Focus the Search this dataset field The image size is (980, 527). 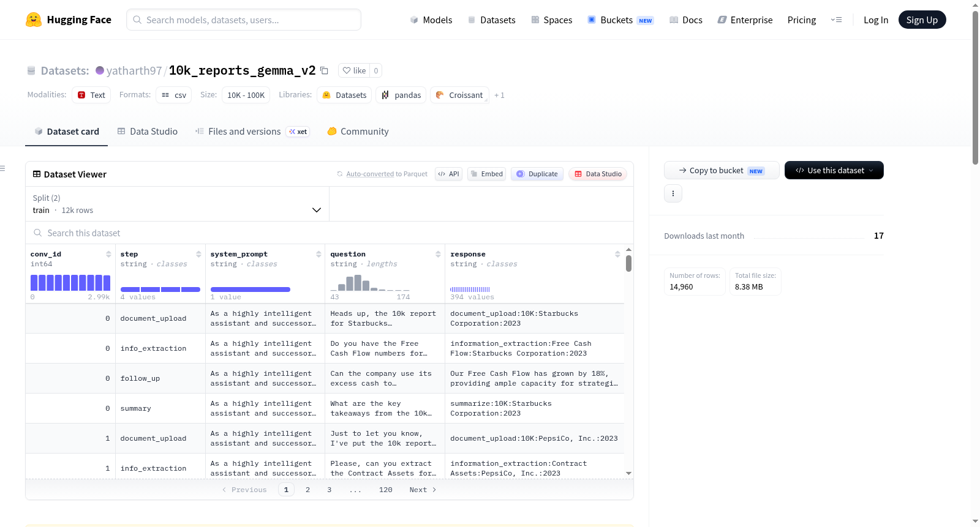330,233
